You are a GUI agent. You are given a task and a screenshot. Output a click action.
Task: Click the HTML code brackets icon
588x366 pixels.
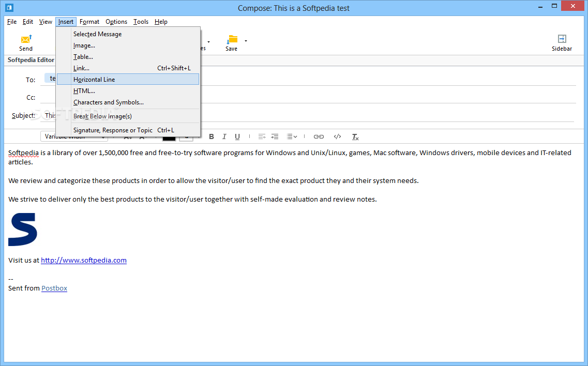click(x=338, y=136)
